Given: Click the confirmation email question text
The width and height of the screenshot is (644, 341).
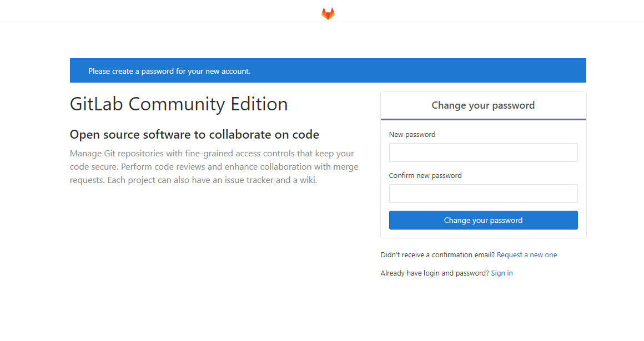Looking at the screenshot, I should pyautogui.click(x=437, y=255).
